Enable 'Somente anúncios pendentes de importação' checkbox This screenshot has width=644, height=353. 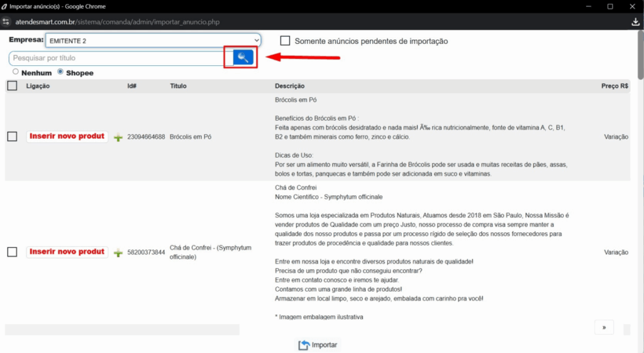(286, 41)
